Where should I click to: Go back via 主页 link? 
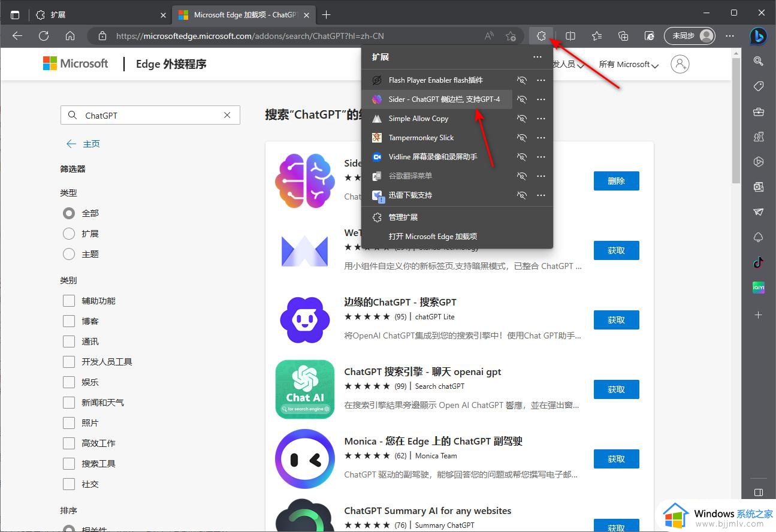(83, 144)
